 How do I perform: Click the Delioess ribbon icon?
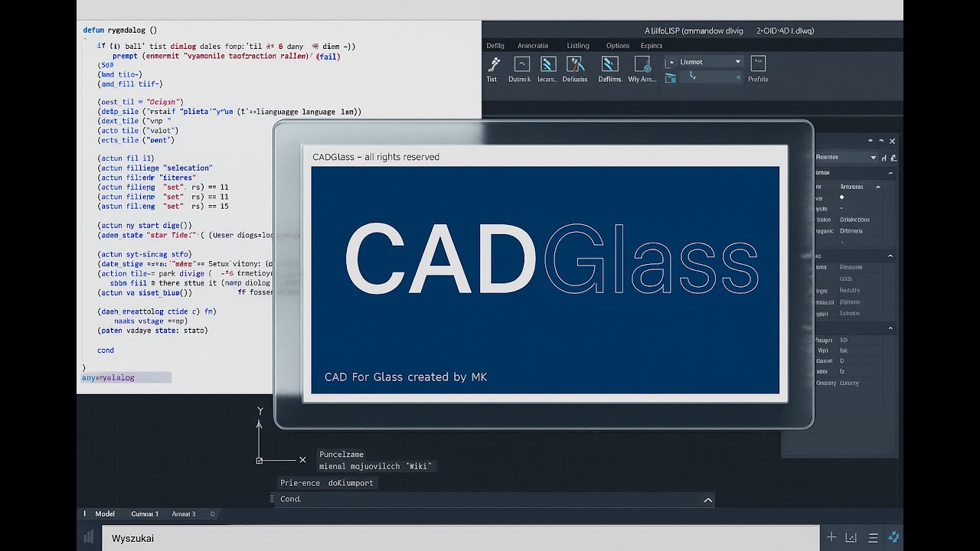click(575, 64)
